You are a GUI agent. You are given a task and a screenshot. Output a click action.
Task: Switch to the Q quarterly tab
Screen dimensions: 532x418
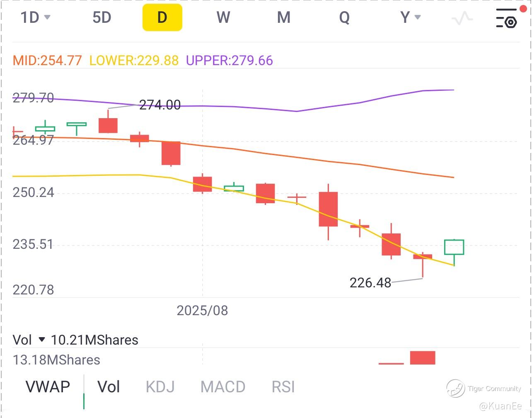pyautogui.click(x=344, y=17)
